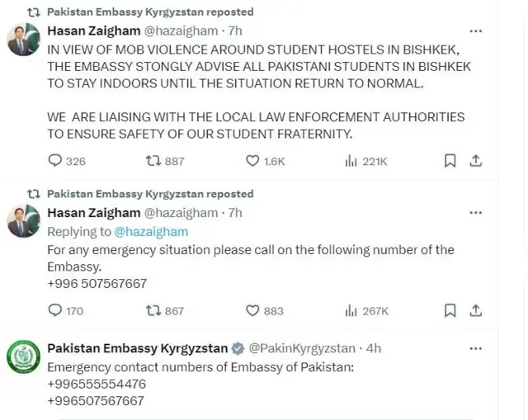Open more options on first tweet
This screenshot has height=420, width=528.
tap(475, 31)
